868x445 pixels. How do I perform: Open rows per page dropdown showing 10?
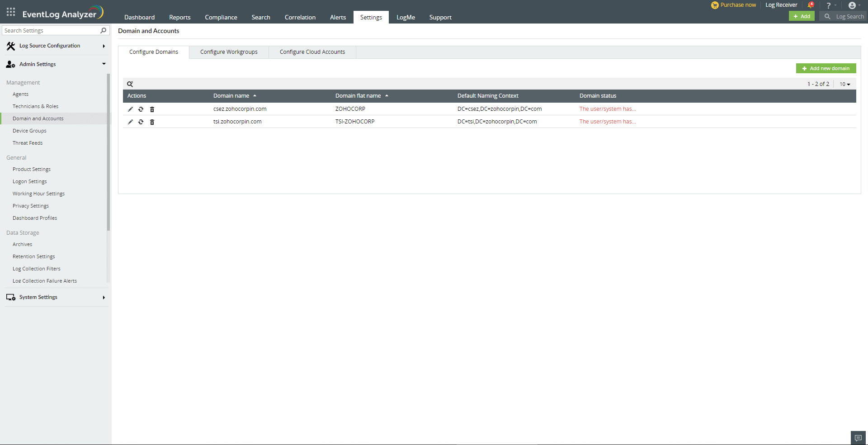844,84
